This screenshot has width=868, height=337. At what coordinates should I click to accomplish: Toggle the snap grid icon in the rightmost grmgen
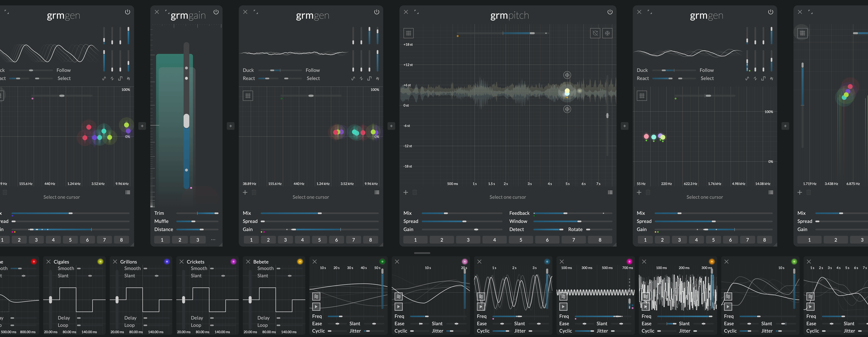point(803,33)
